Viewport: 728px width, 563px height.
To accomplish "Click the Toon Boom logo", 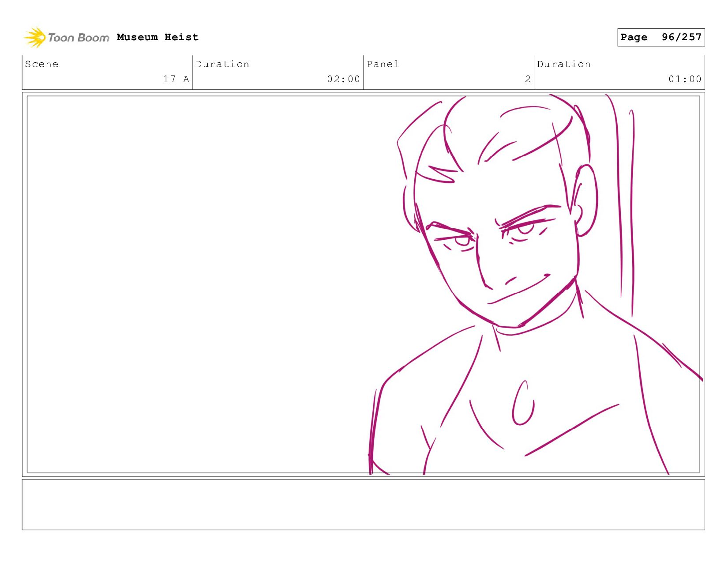I will coord(66,38).
